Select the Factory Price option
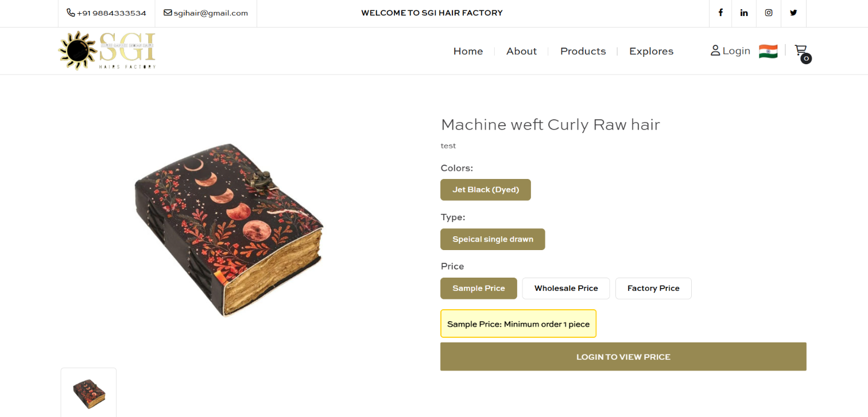868x417 pixels. 653,289
